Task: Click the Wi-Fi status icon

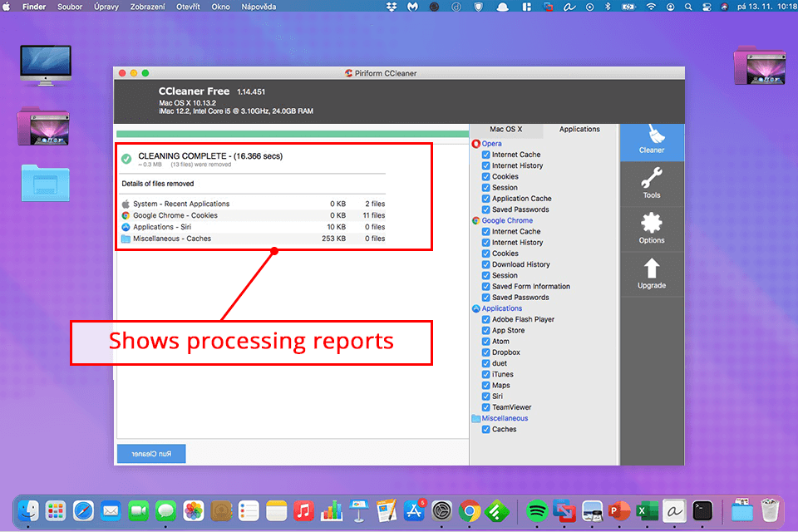Action: 651,7
